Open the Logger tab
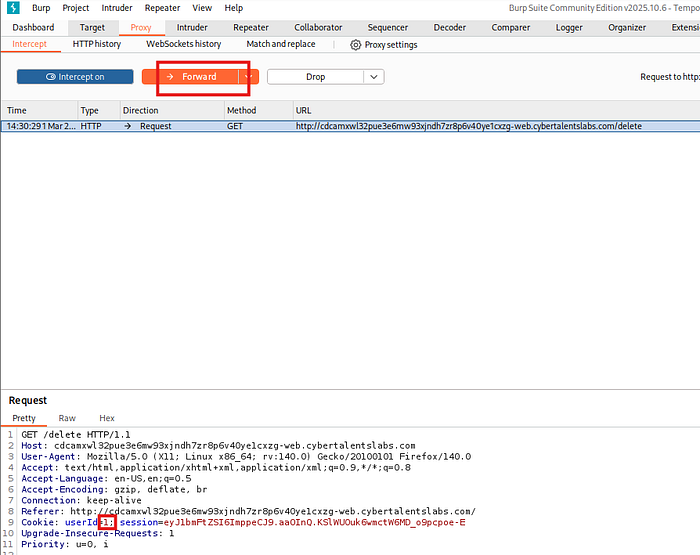Viewport: 700px width, 555px height. [x=569, y=27]
